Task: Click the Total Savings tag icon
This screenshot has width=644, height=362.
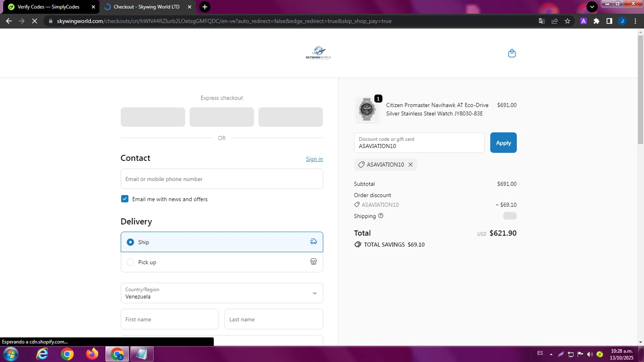Action: tap(358, 244)
